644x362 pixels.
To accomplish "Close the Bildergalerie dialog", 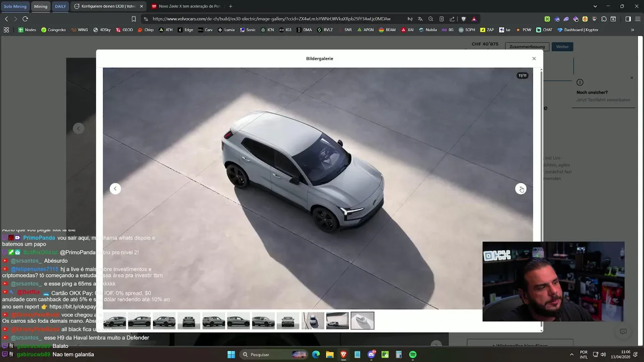I will (534, 59).
